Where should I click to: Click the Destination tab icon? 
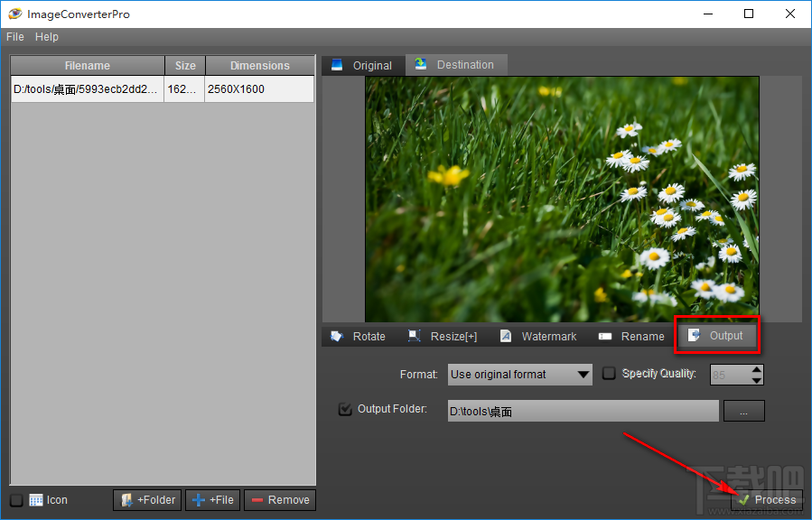pos(421,64)
